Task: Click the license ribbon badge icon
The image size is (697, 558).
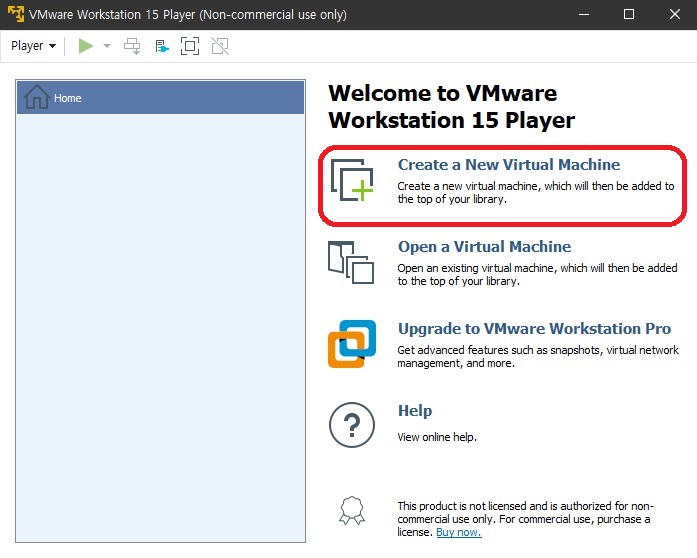Action: click(x=352, y=510)
